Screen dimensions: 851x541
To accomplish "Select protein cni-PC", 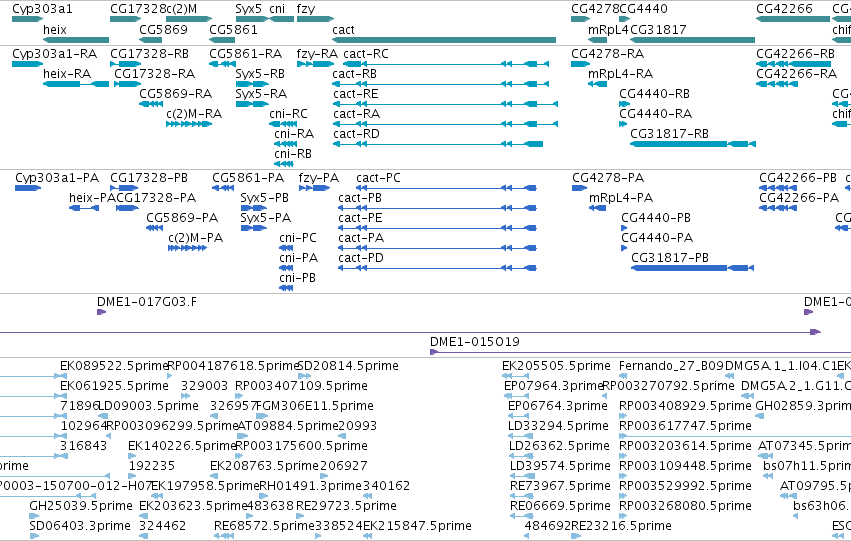I will 298,238.
